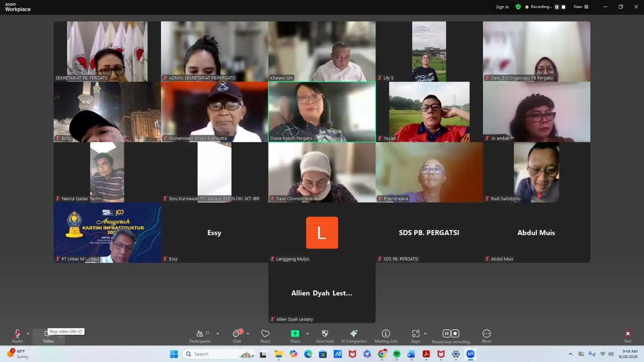Expand the Share options arrow

coord(308,333)
